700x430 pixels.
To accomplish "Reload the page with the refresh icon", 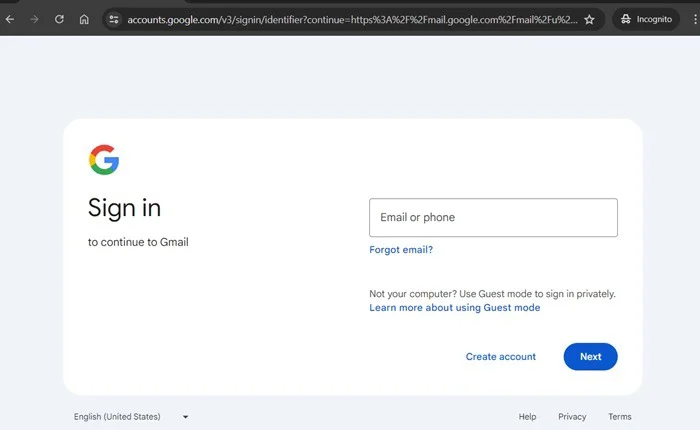I will pos(59,19).
